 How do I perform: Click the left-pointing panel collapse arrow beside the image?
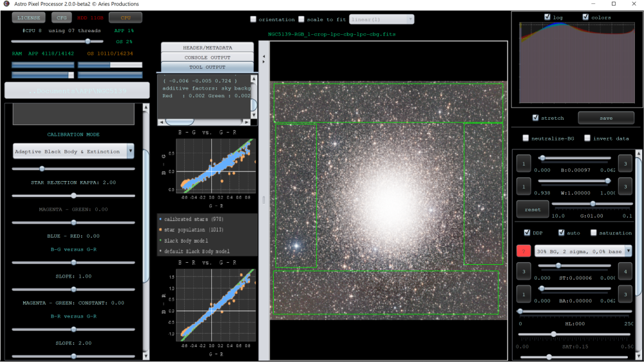click(x=263, y=56)
